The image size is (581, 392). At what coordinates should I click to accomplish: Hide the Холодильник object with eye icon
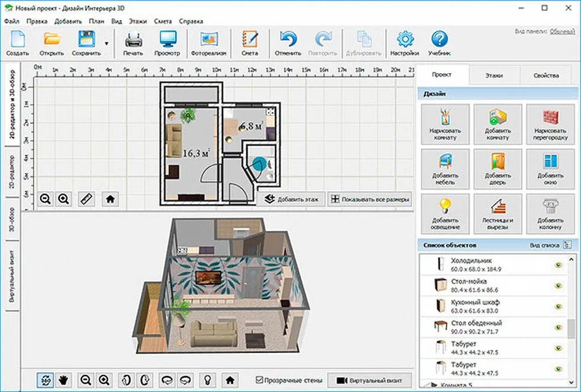click(x=558, y=265)
